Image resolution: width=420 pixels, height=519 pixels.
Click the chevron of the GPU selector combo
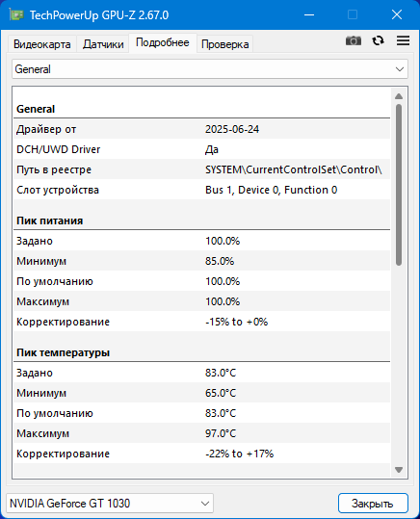(205, 504)
